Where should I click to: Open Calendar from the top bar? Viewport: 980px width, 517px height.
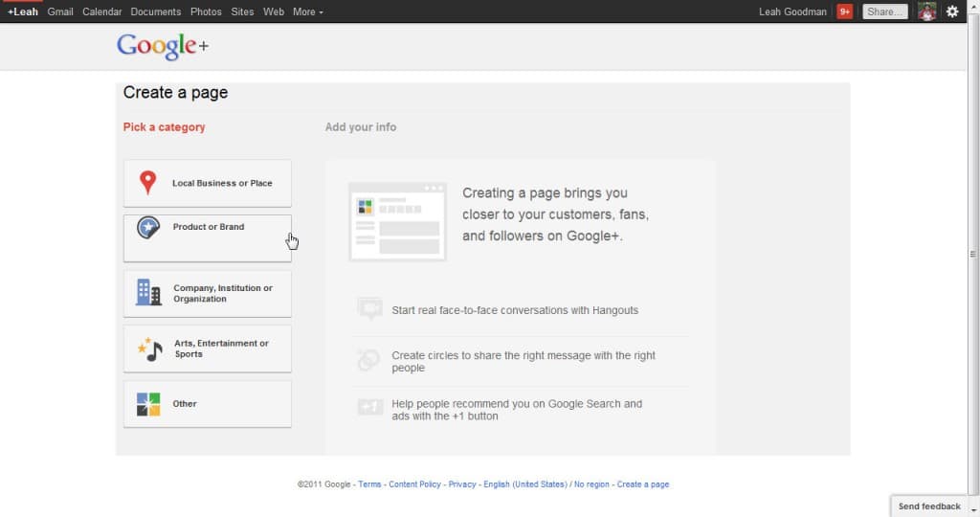pos(101,11)
